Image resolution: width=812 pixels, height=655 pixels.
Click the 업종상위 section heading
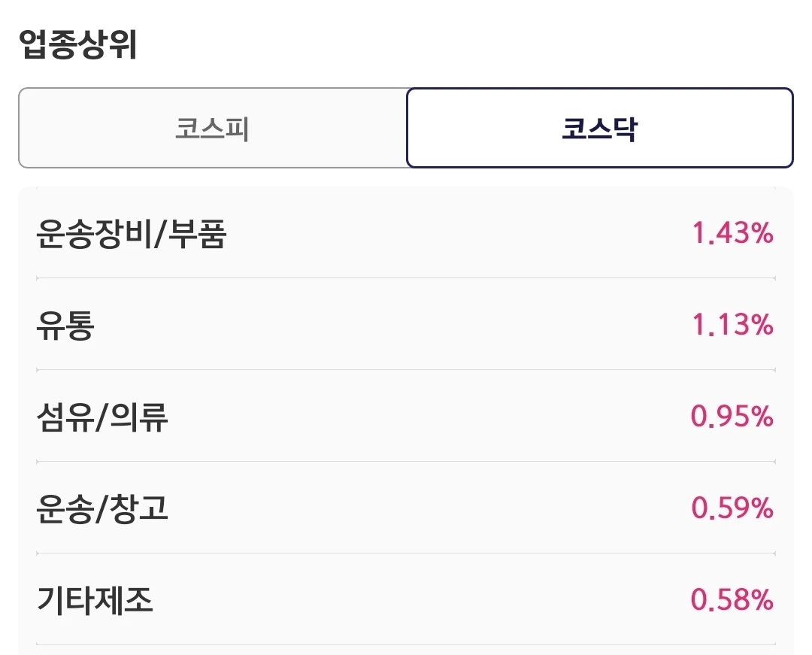[x=78, y=44]
